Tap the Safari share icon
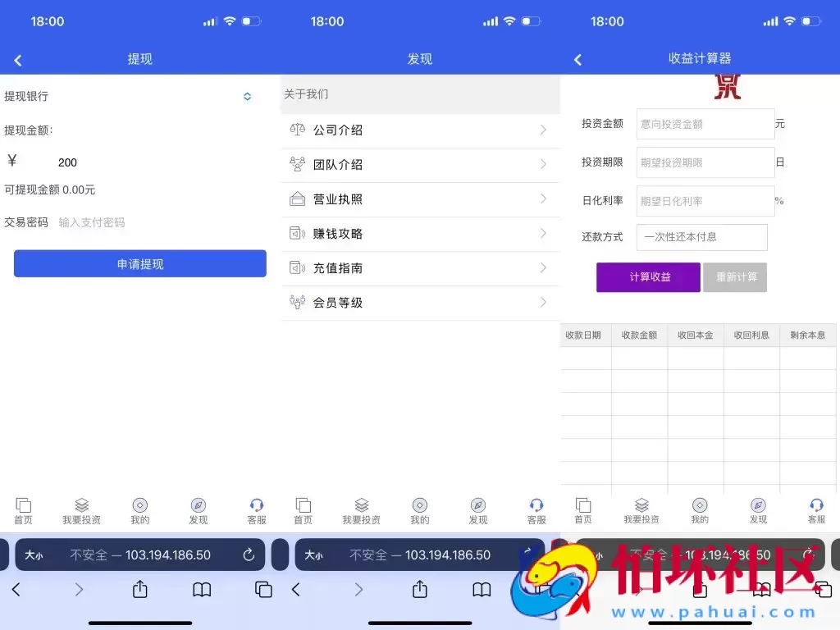 click(139, 589)
